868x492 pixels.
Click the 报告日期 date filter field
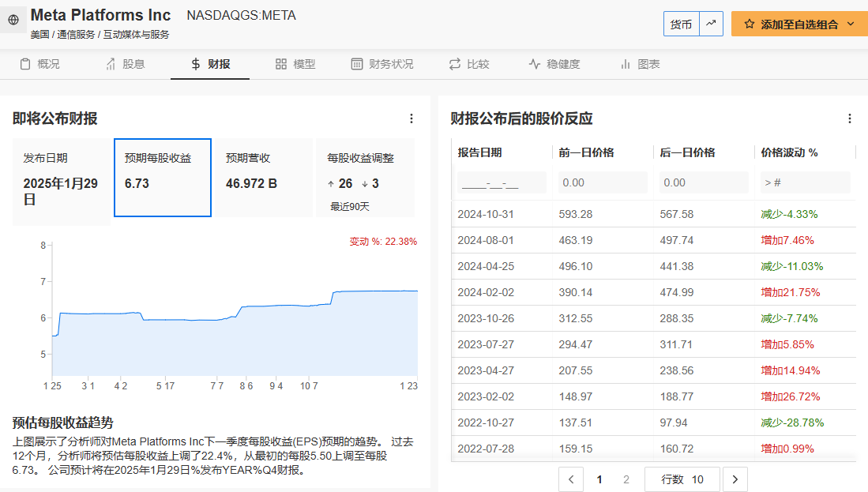coord(502,182)
